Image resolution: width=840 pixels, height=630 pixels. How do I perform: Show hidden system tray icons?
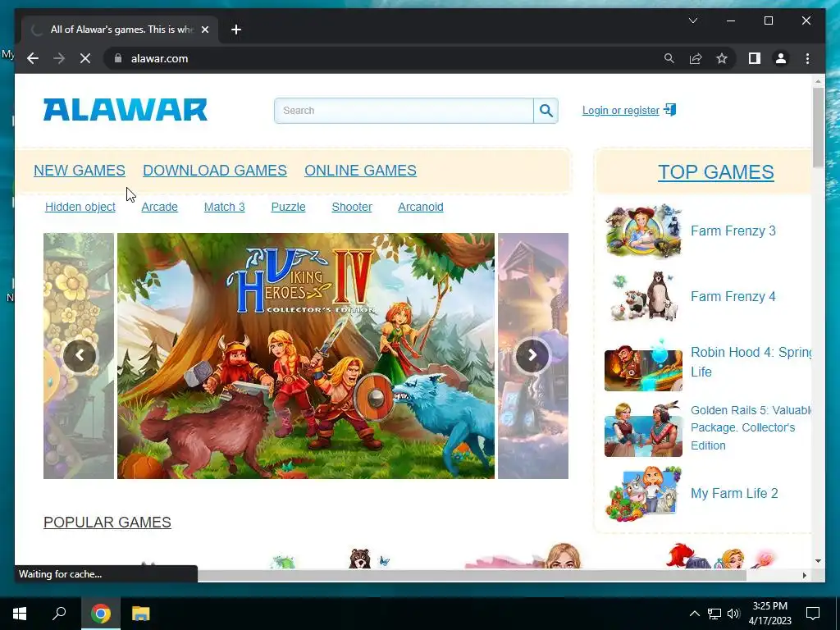pos(694,614)
